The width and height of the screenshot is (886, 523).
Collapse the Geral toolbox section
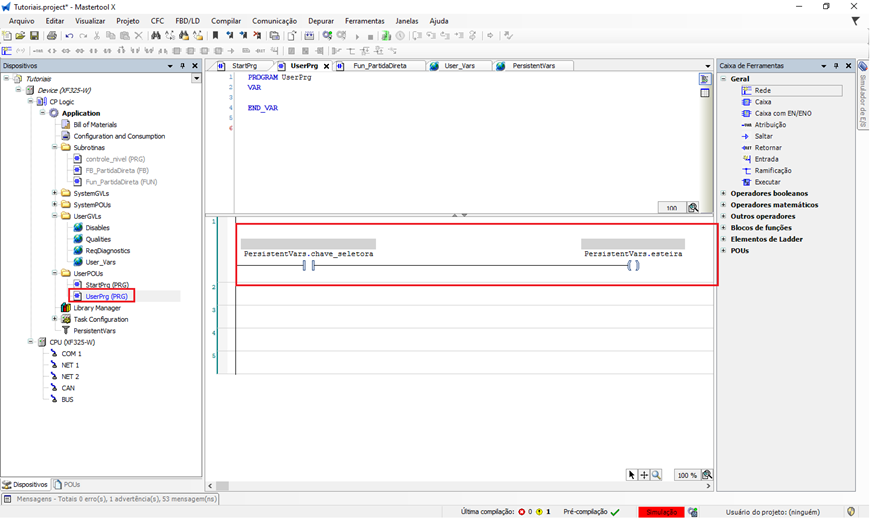click(x=724, y=78)
